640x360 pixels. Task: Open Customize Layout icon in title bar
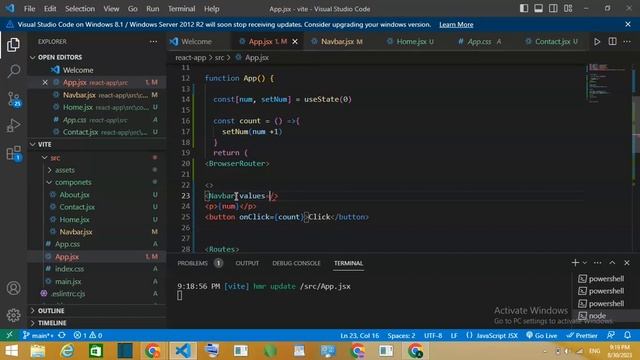click(x=568, y=9)
